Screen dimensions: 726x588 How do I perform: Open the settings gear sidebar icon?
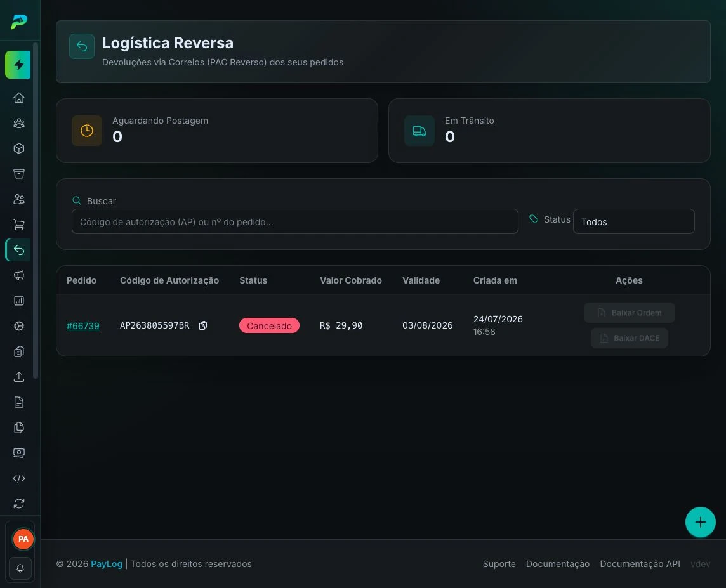click(x=19, y=326)
